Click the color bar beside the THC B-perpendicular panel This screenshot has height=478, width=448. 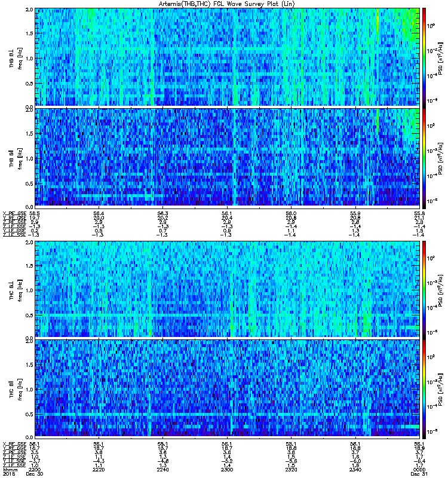click(424, 290)
